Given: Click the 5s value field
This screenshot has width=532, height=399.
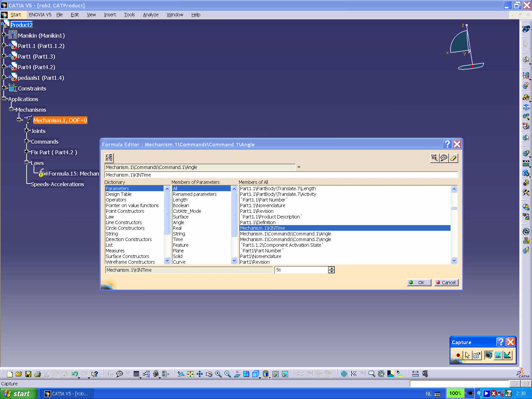Looking at the screenshot, I should pyautogui.click(x=301, y=270).
